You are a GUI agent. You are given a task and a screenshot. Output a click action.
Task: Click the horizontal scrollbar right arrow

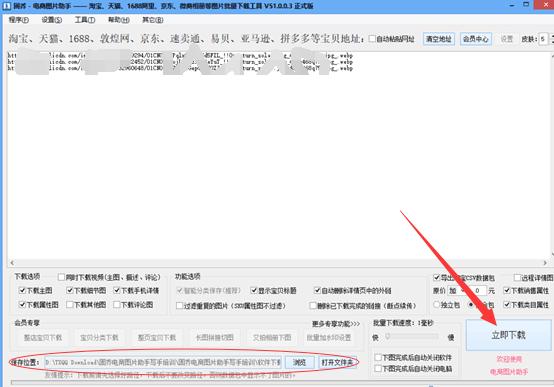pos(545,263)
